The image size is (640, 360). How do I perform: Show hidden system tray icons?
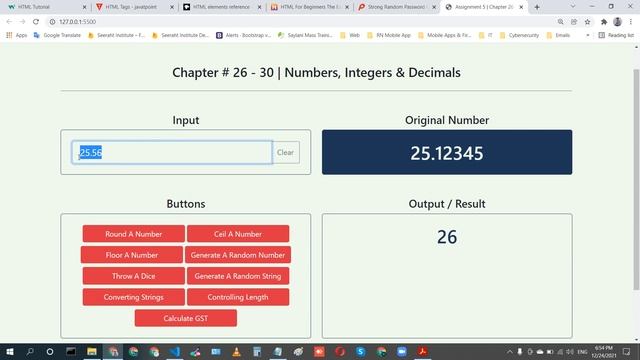pos(509,351)
